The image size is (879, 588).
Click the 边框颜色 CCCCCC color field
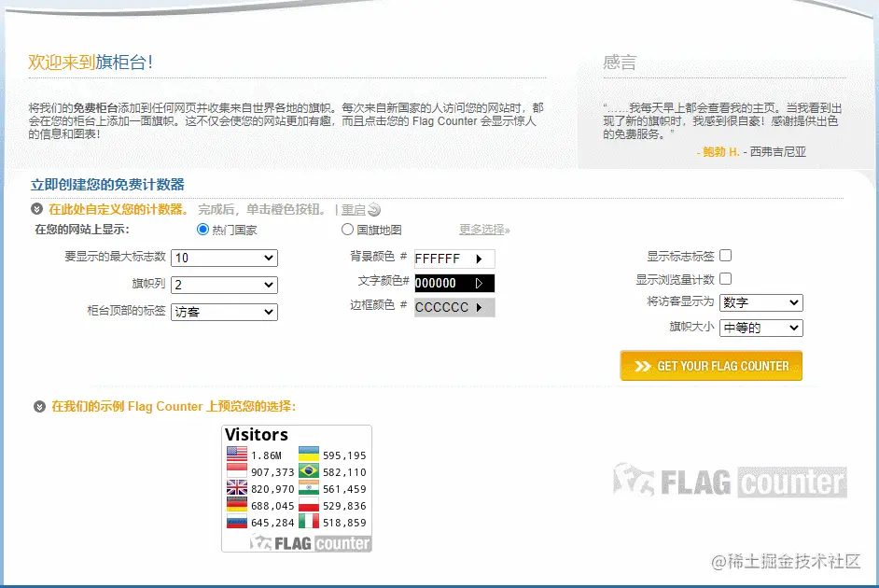pos(454,307)
